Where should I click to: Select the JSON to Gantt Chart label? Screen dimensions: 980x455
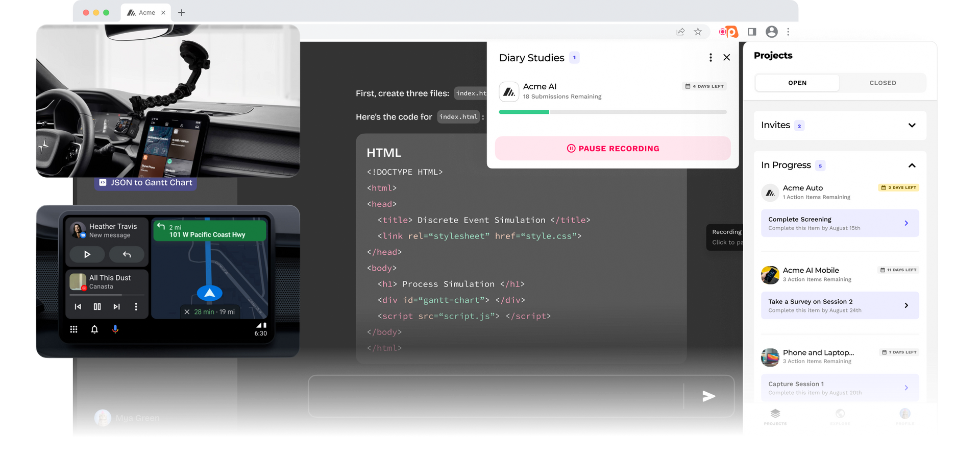click(x=145, y=182)
